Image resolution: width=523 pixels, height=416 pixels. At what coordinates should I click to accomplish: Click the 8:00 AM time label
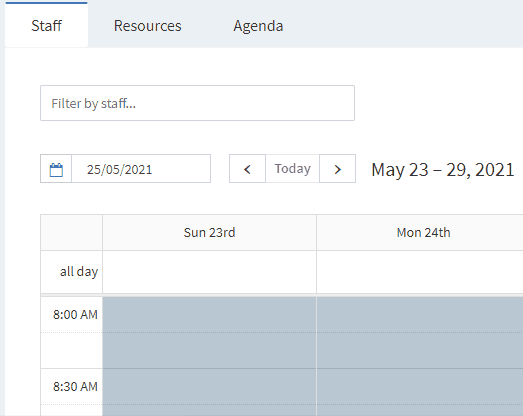[x=75, y=315]
